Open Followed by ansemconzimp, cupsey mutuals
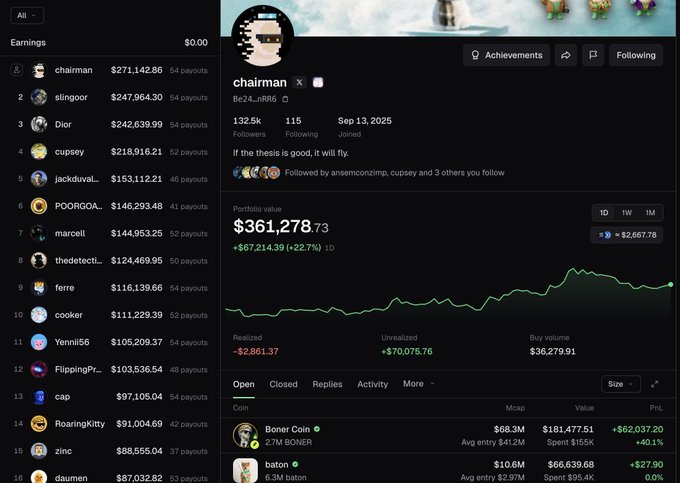 (x=394, y=173)
